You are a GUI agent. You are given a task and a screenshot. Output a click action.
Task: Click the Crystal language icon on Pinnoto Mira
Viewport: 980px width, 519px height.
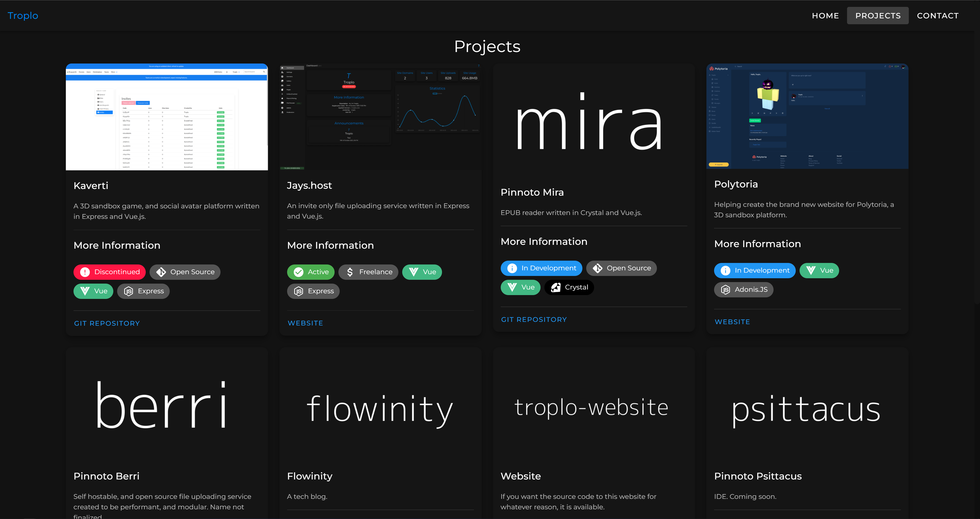point(555,287)
